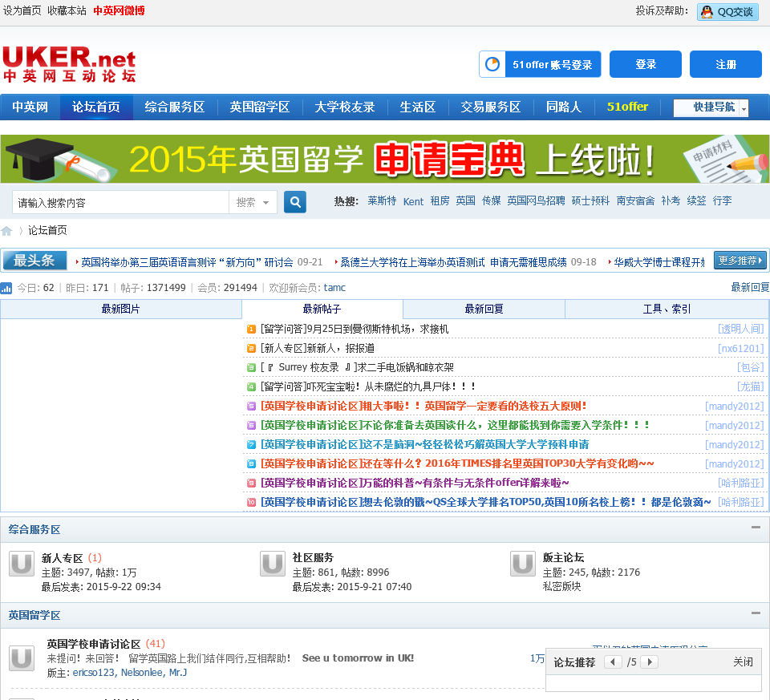Close the 论坛推荐 popup via 关闭
Image resolution: width=770 pixels, height=700 pixels.
coord(743,662)
